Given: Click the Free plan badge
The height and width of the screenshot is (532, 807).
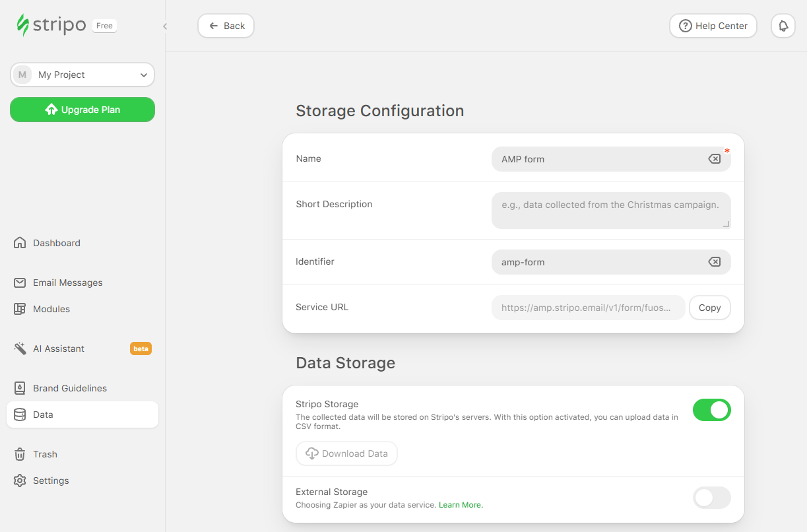Looking at the screenshot, I should point(104,26).
